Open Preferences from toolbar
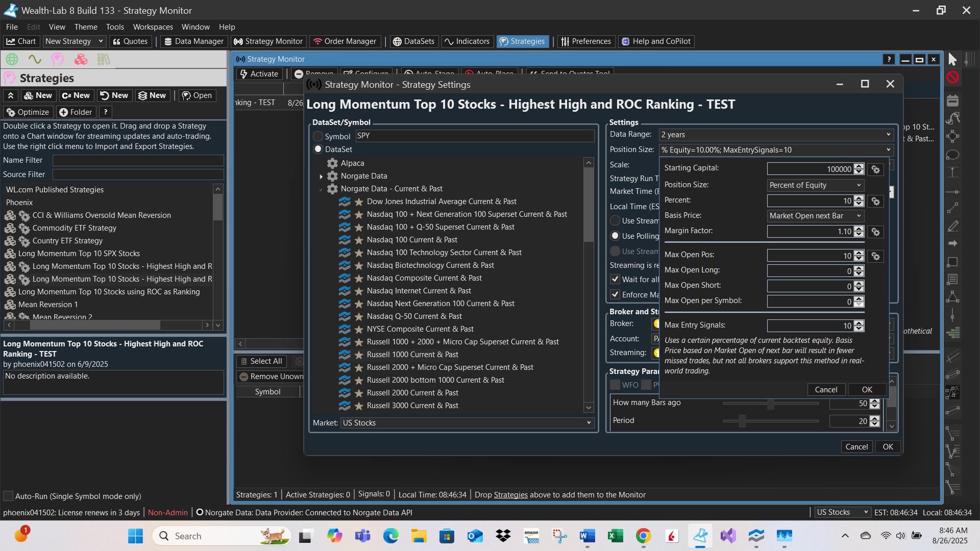This screenshot has height=551, width=980. point(586,41)
